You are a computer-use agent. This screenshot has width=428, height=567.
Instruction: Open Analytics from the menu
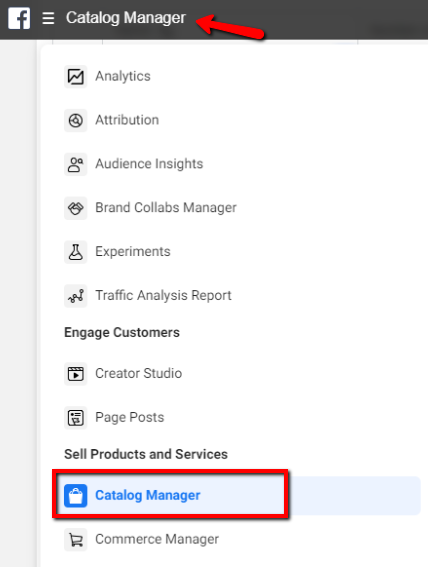click(123, 76)
